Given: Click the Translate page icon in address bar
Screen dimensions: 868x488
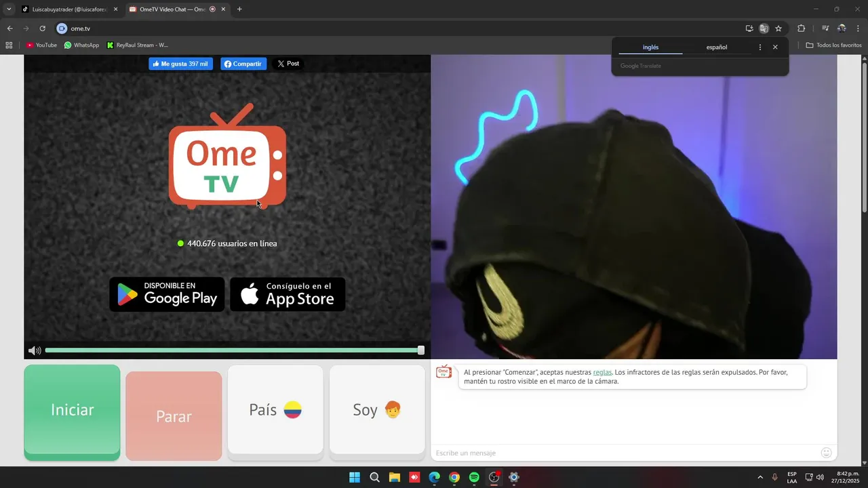Looking at the screenshot, I should tap(764, 28).
